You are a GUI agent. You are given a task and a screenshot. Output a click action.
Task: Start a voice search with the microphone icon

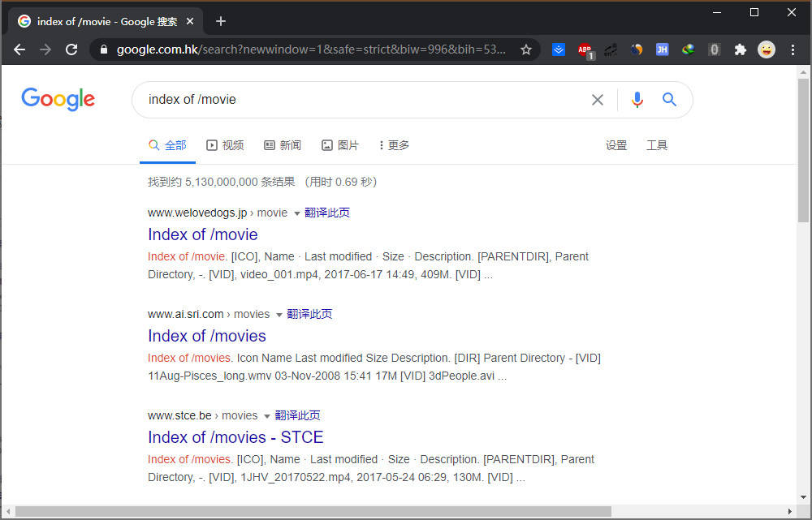tap(637, 99)
